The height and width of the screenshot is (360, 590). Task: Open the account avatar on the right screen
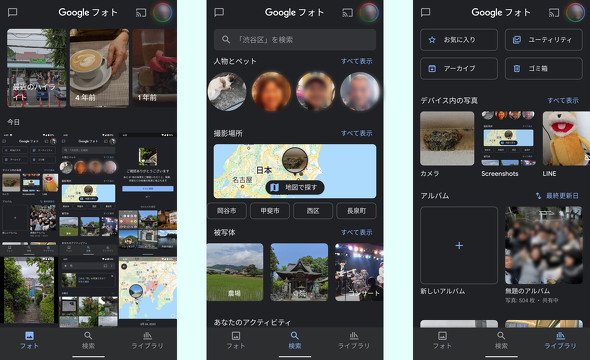coord(575,12)
